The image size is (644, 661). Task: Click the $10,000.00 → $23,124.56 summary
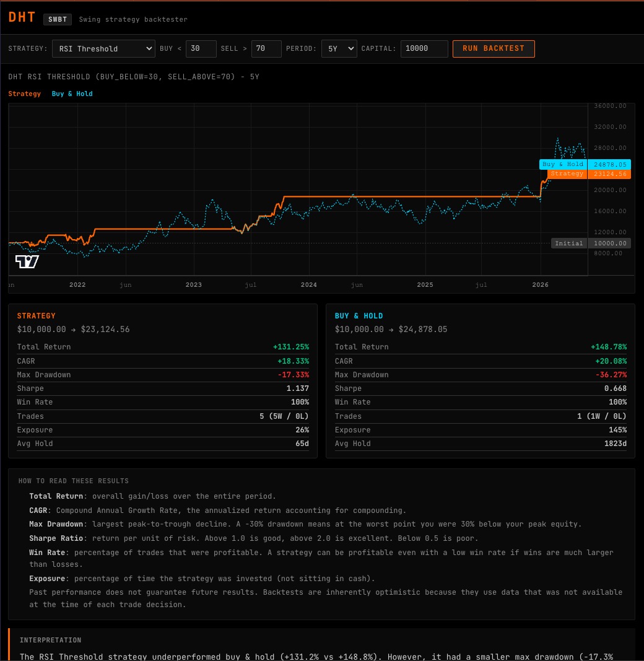coord(73,329)
